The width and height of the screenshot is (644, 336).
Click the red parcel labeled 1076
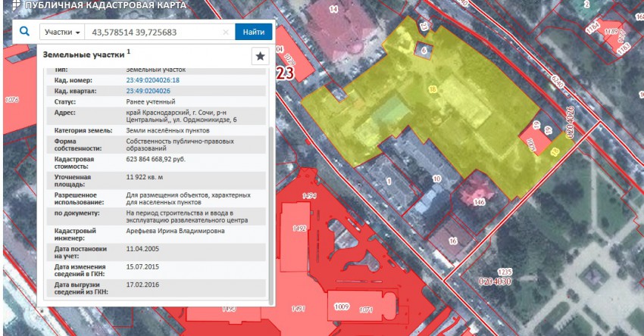[11, 100]
